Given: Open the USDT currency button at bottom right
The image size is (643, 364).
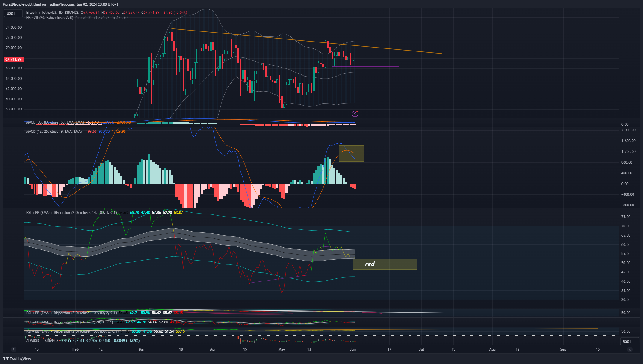Looking at the screenshot, I should (x=629, y=341).
